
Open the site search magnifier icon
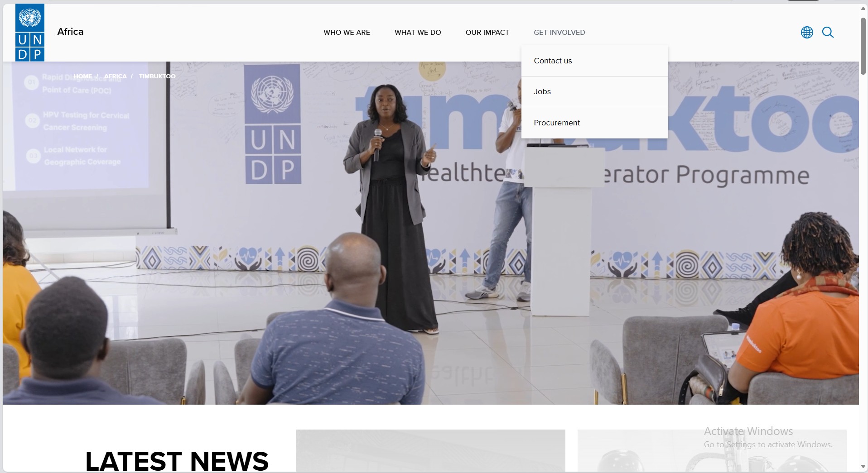828,32
